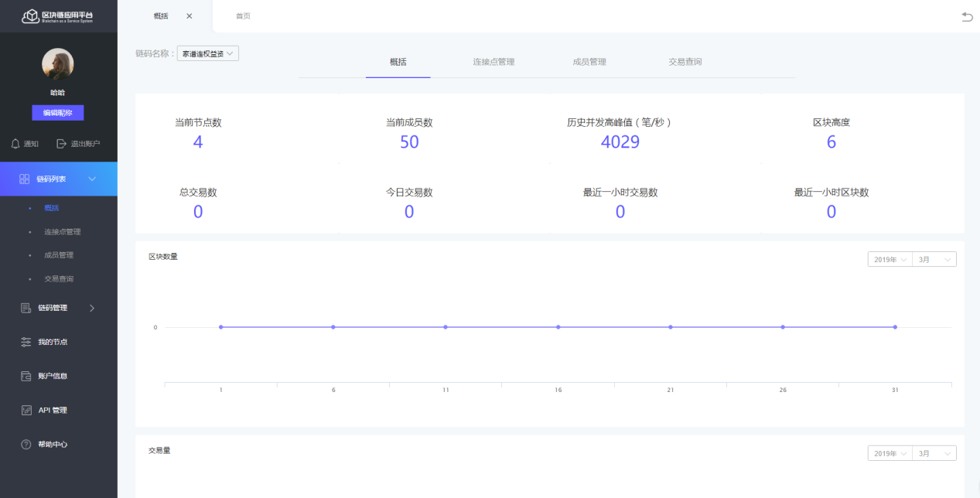
Task: Close the 概括 page tab
Action: pyautogui.click(x=190, y=16)
